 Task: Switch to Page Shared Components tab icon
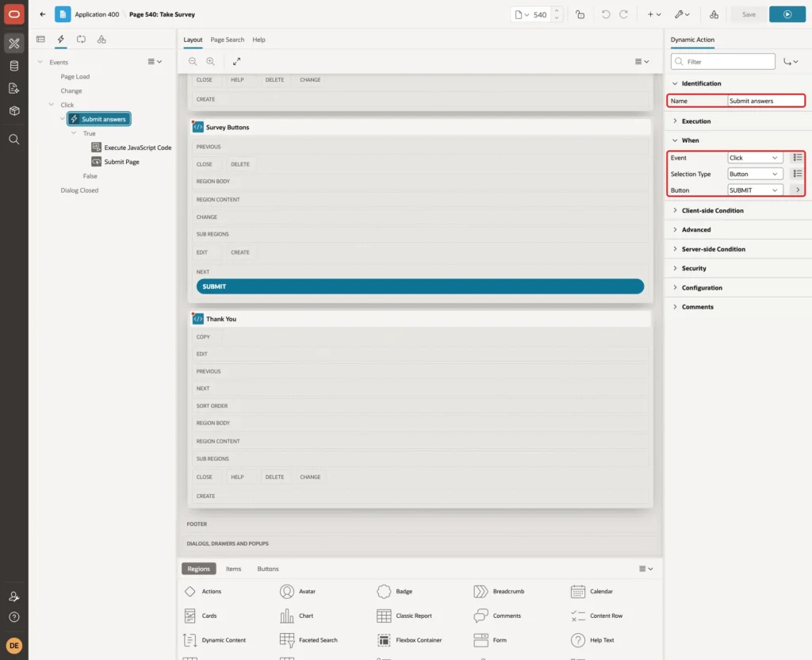coord(101,40)
